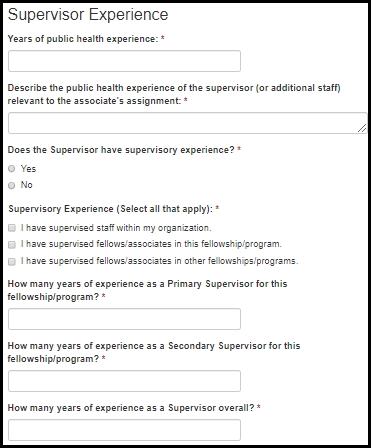Check supervised fellows in other fellowships/programs
Screen dimensions: 371x448
pyautogui.click(x=12, y=261)
